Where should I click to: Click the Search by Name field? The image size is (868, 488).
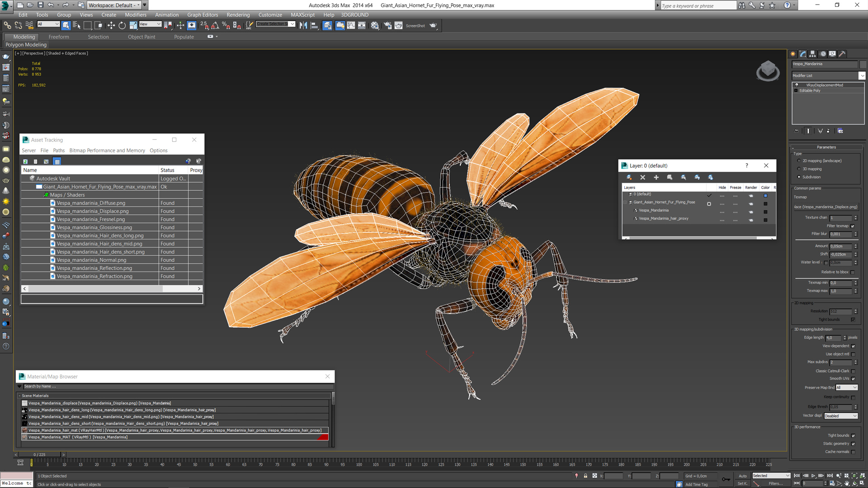pyautogui.click(x=178, y=386)
